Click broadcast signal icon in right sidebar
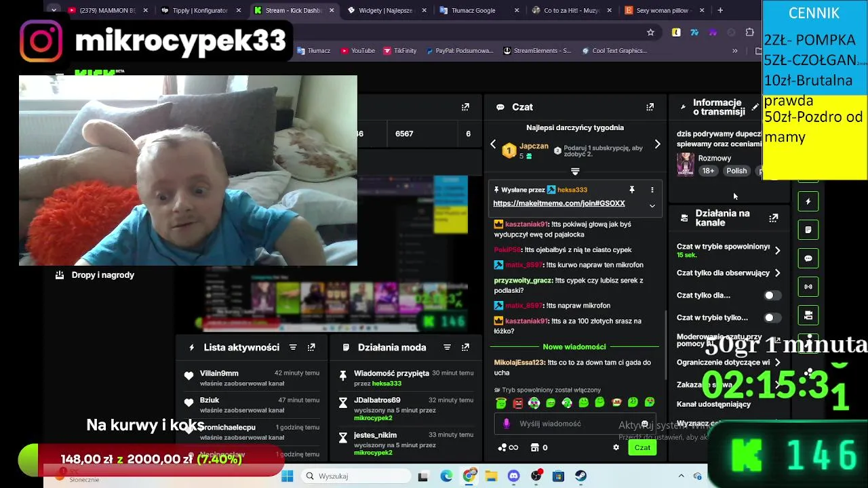The width and height of the screenshot is (868, 488). click(x=808, y=287)
